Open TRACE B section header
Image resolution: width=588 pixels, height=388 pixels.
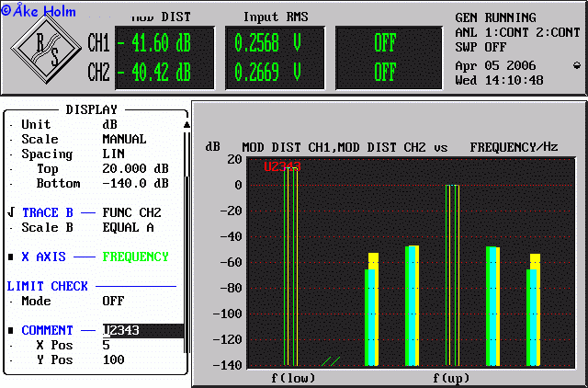47,212
